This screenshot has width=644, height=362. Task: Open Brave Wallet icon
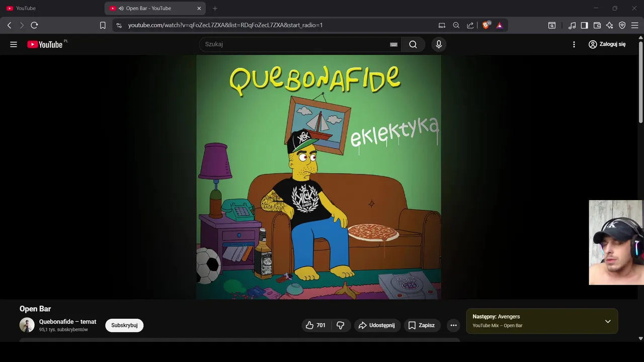tap(597, 25)
